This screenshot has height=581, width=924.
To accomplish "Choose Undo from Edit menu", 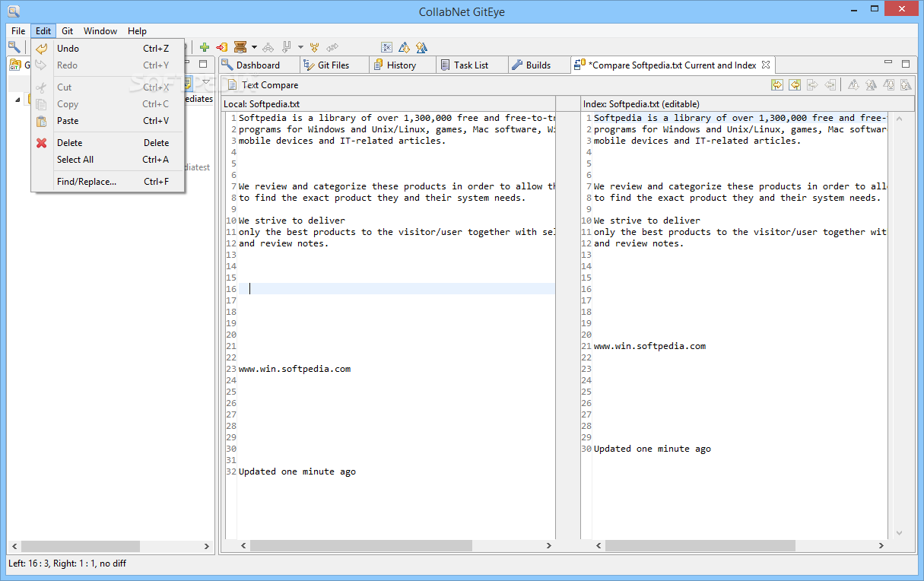I will pyautogui.click(x=108, y=49).
